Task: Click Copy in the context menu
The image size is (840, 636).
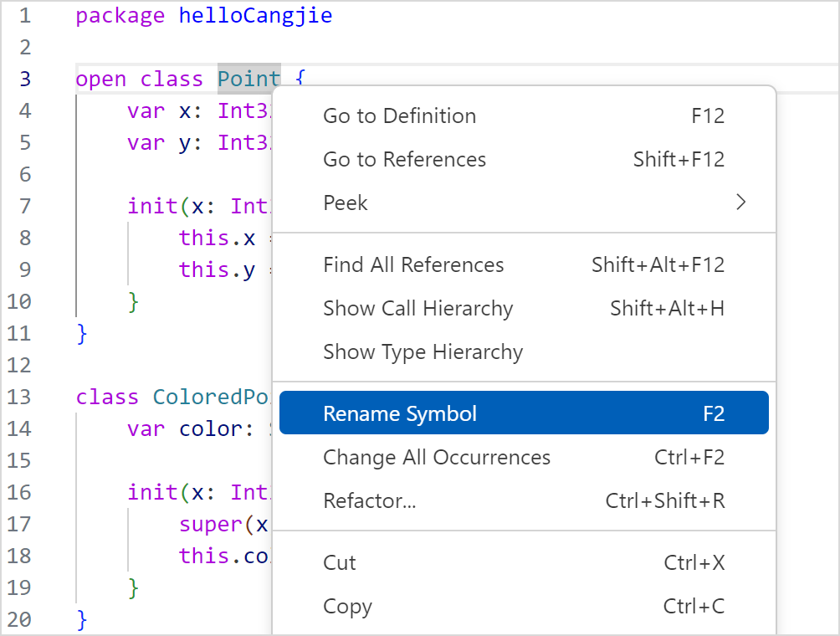Action: (x=347, y=607)
